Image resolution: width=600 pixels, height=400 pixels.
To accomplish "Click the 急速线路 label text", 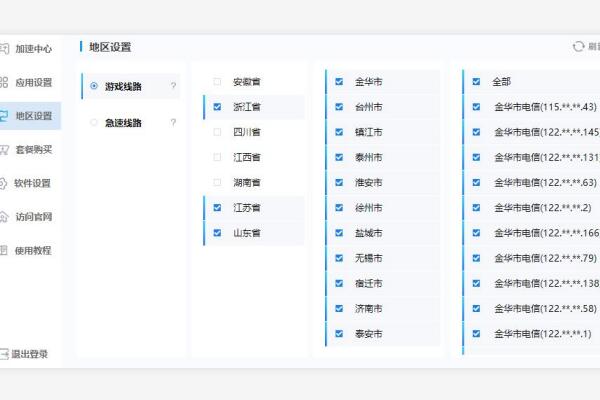I will coord(123,123).
